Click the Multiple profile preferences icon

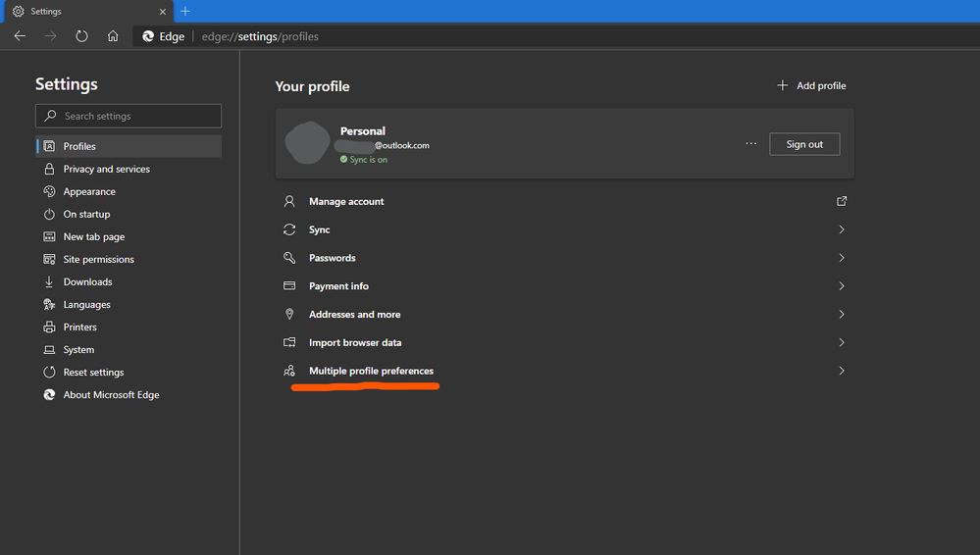coord(289,371)
